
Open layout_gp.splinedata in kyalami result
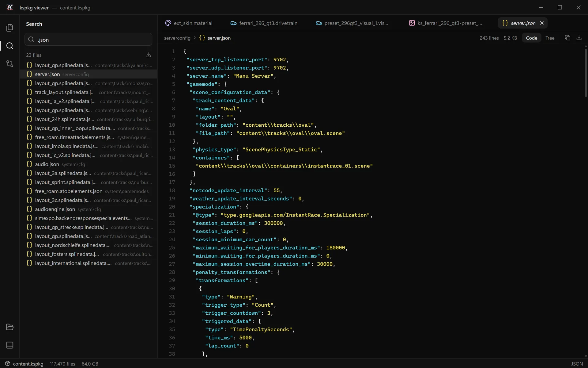coord(88,65)
